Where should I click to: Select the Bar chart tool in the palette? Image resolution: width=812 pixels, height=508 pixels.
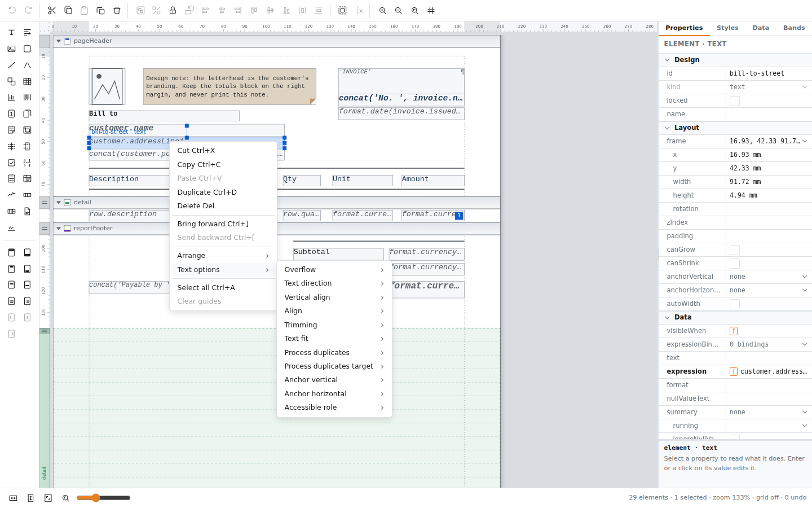click(x=11, y=98)
